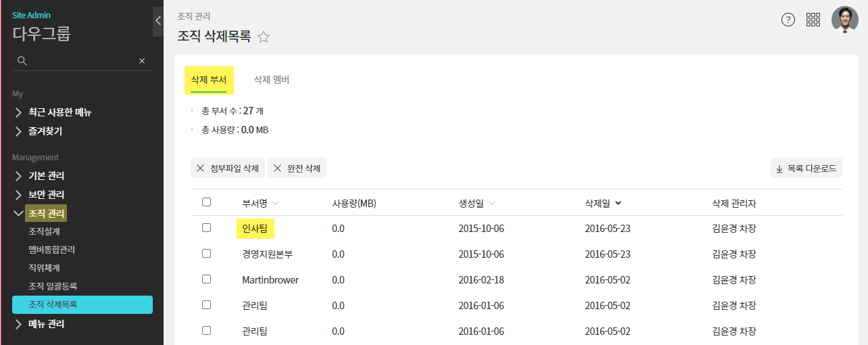Clear sidebar search with X icon
Viewport: 868px width, 345px height.
click(142, 61)
